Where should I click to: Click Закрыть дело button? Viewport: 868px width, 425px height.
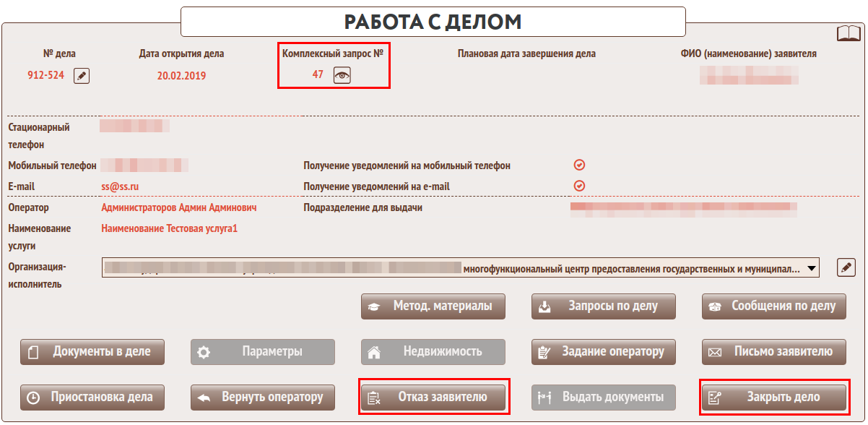pos(773,398)
